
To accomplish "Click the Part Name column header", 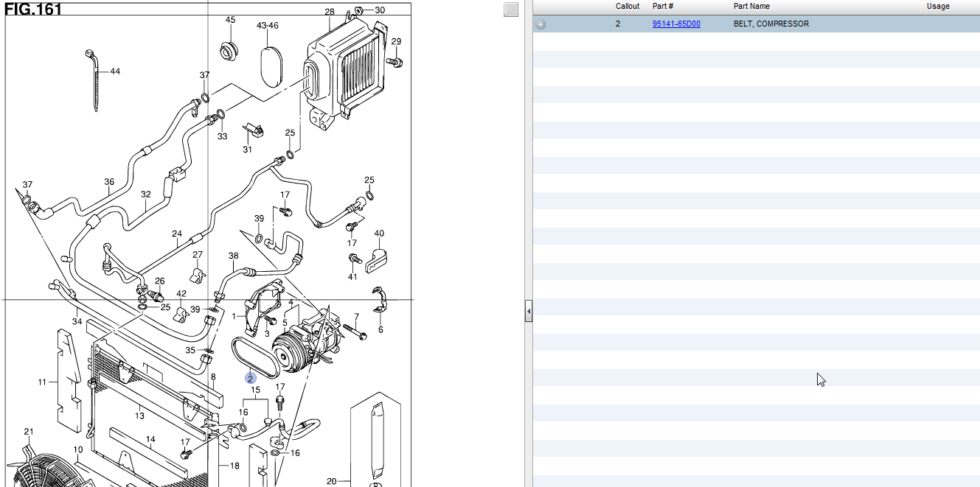I will coord(751,7).
